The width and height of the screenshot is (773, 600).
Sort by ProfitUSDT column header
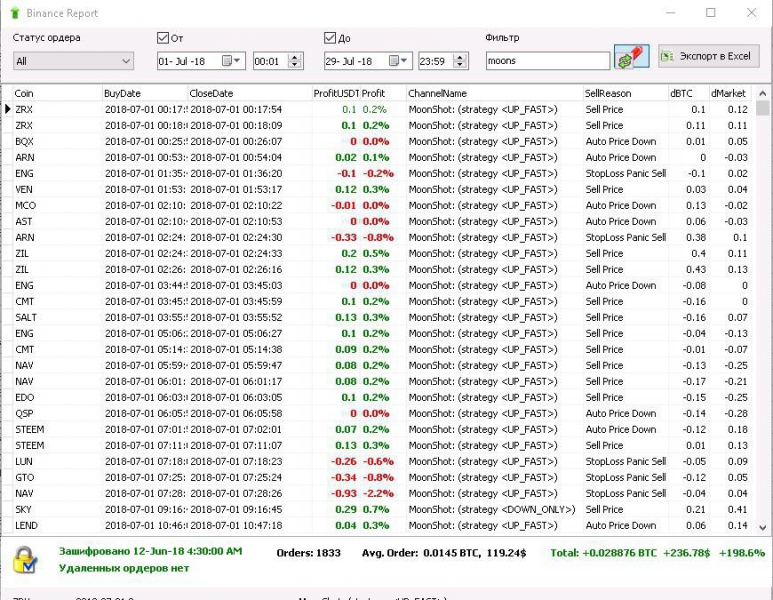click(336, 93)
